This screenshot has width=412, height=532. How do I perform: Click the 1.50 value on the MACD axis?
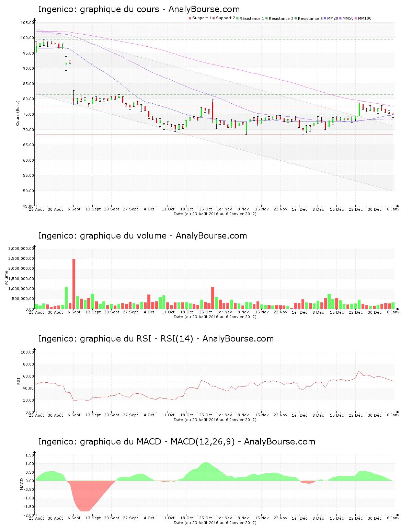[x=30, y=455]
